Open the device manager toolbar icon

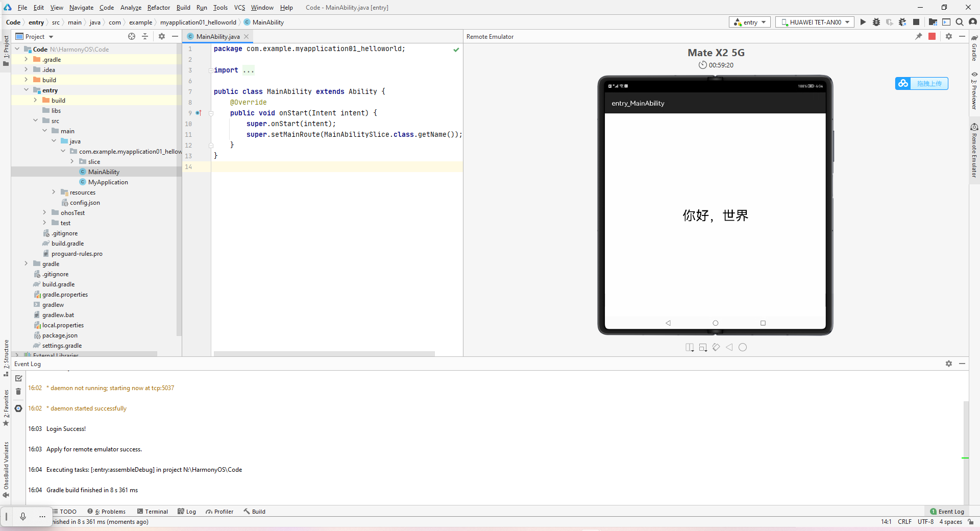(946, 22)
